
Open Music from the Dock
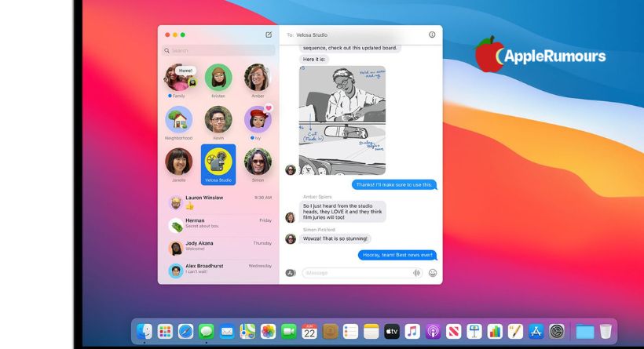click(x=412, y=332)
